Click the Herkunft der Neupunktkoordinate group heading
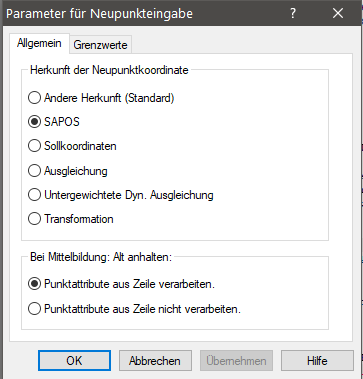 [x=109, y=70]
